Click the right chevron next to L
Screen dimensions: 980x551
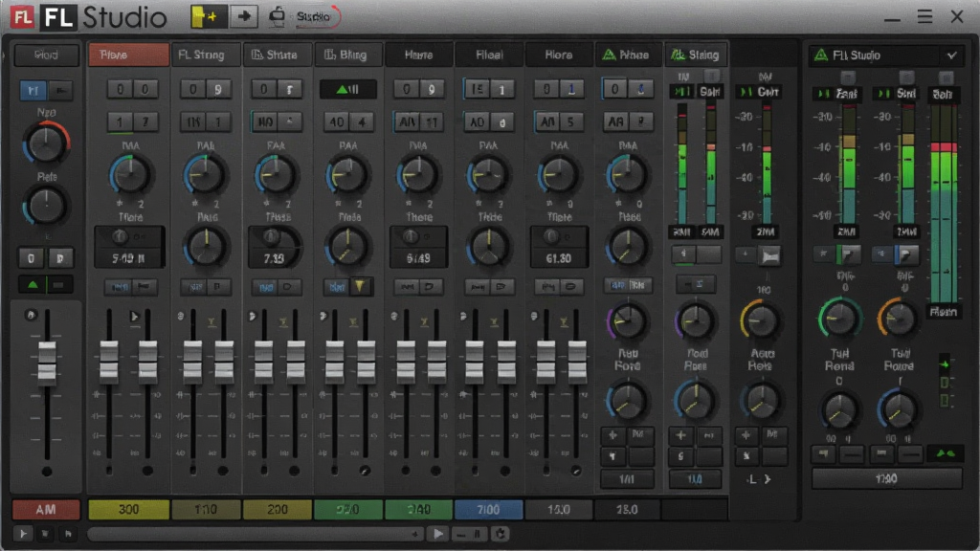click(768, 480)
